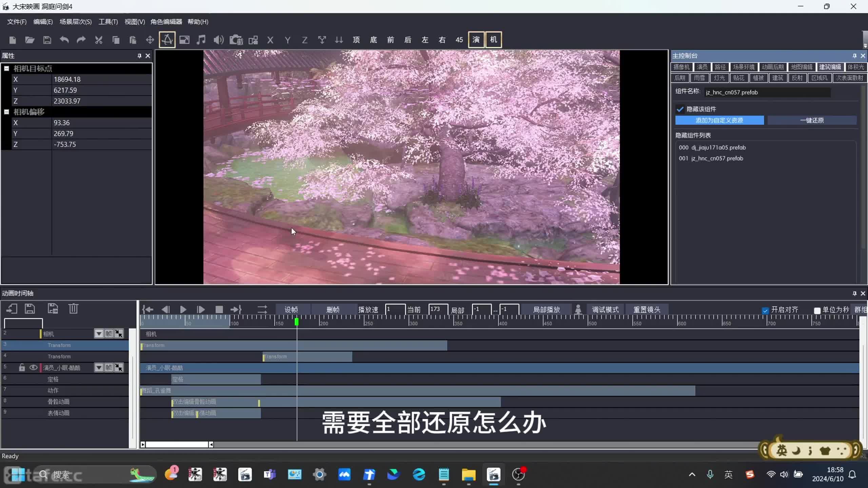Click the speaker sound toolbar icon

click(x=219, y=40)
